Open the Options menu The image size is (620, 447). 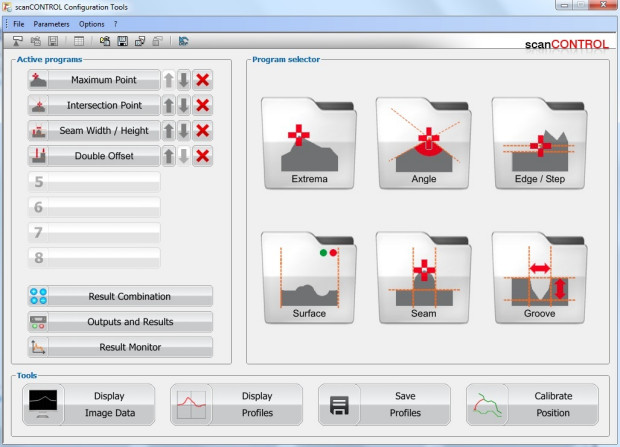(91, 23)
